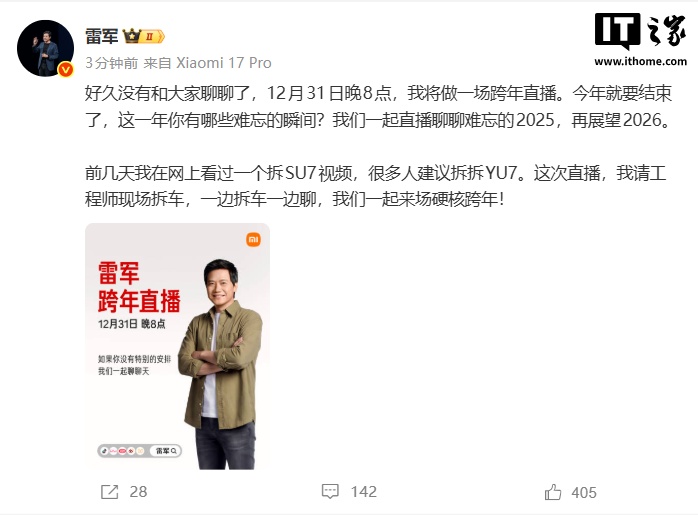Viewport: 698px width, 515px height.
Task: Open 雷军's profile avatar
Action: point(45,48)
